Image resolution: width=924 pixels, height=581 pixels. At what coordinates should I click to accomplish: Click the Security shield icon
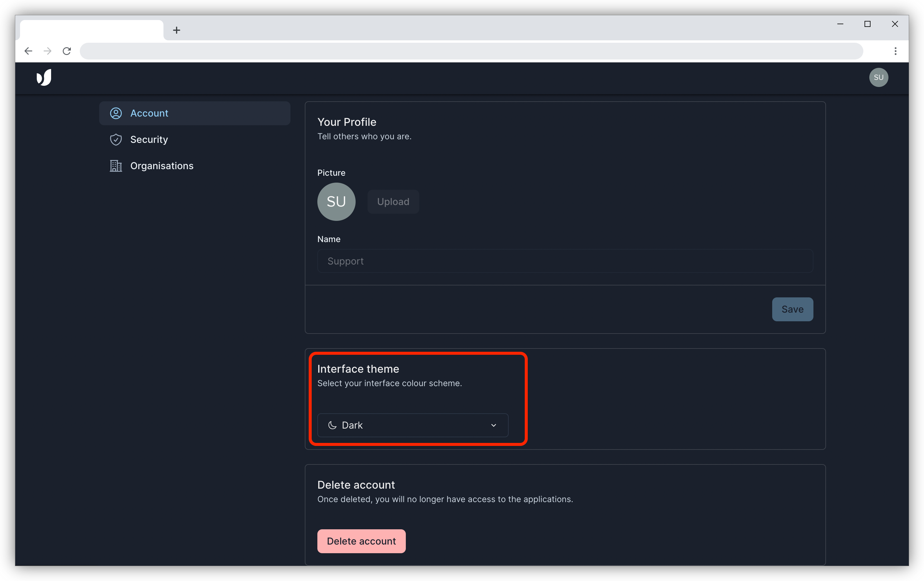click(x=116, y=140)
